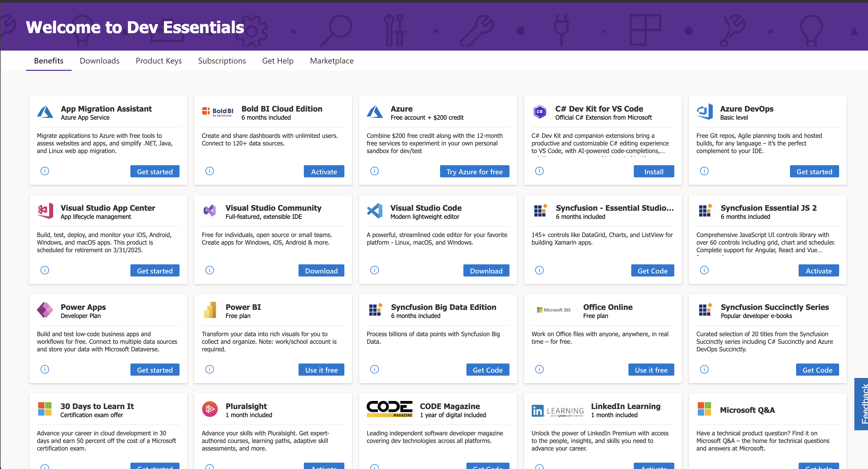
Task: Click the LinkedIn Learning card title
Action: [625, 406]
